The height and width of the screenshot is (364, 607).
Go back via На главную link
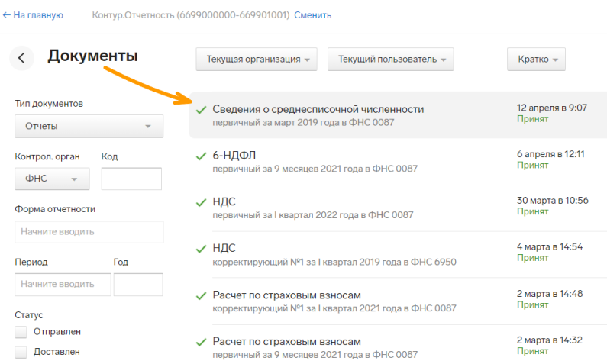(x=33, y=15)
